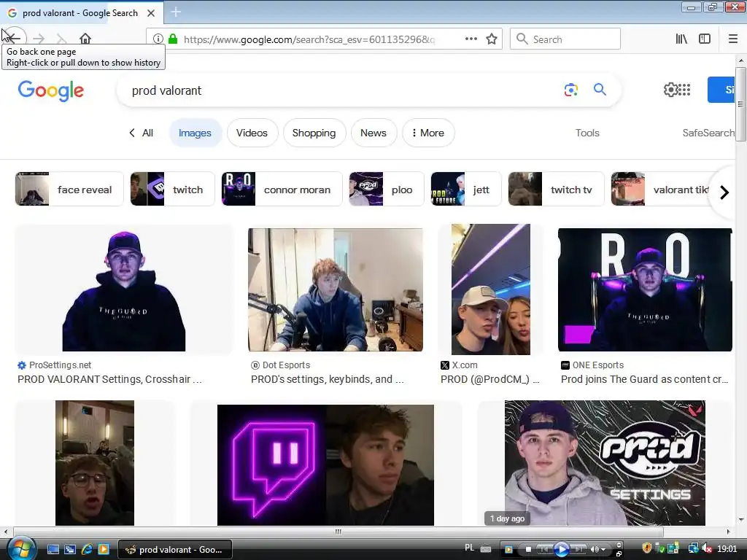
Task: Open the SafeSearch dropdown
Action: click(708, 133)
